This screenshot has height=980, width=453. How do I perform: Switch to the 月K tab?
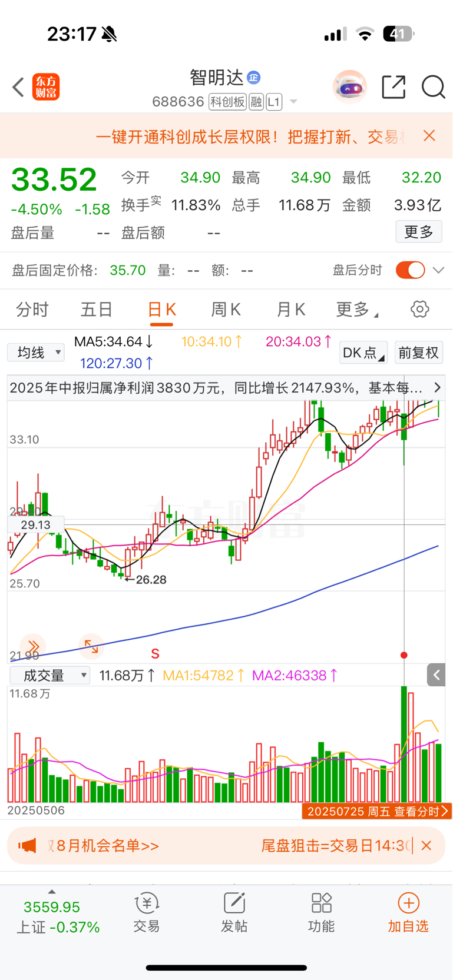pos(291,309)
